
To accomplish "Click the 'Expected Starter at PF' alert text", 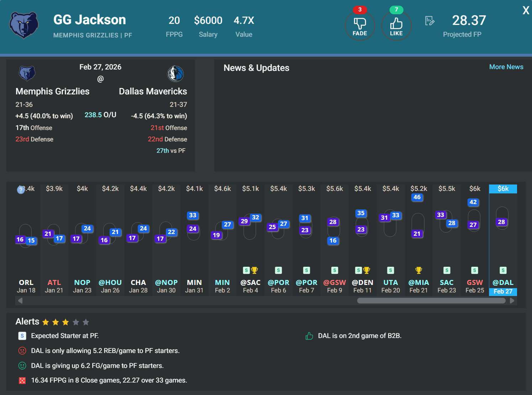I will point(65,336).
